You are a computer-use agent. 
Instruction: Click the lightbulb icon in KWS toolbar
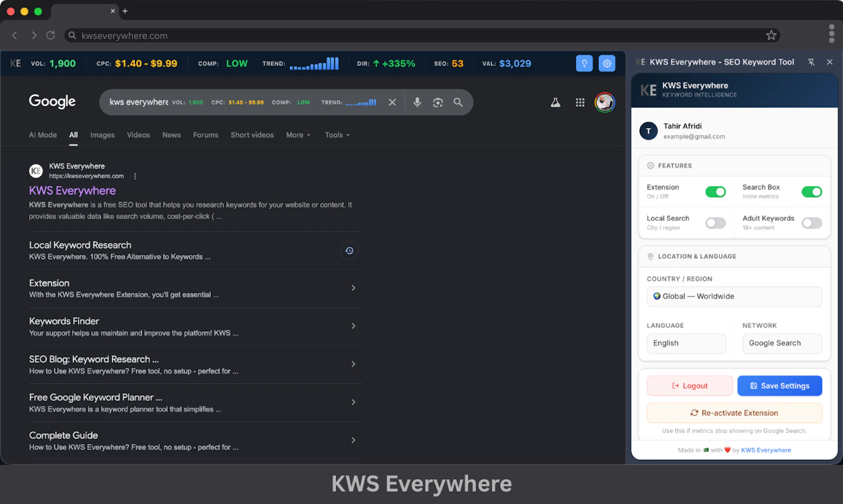pos(584,63)
